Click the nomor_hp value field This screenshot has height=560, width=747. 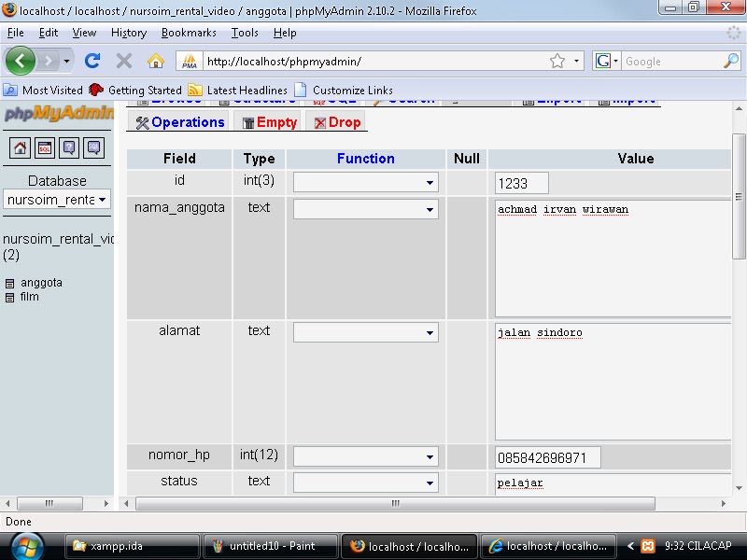pos(548,457)
